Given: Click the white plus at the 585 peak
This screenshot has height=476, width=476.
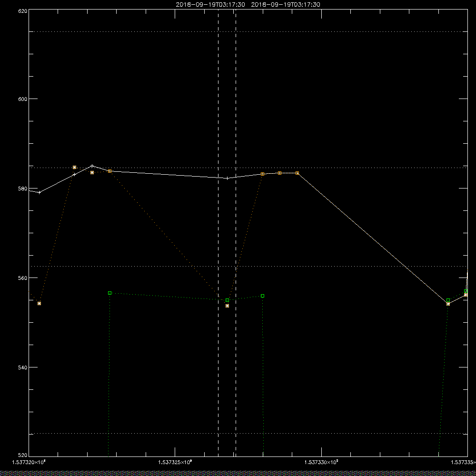Looking at the screenshot, I should point(92,166).
